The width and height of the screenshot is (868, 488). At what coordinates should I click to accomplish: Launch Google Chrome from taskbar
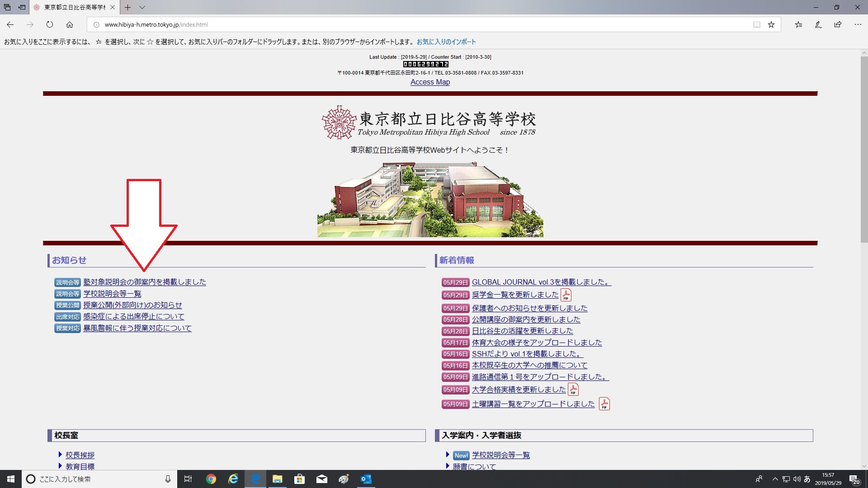211,479
